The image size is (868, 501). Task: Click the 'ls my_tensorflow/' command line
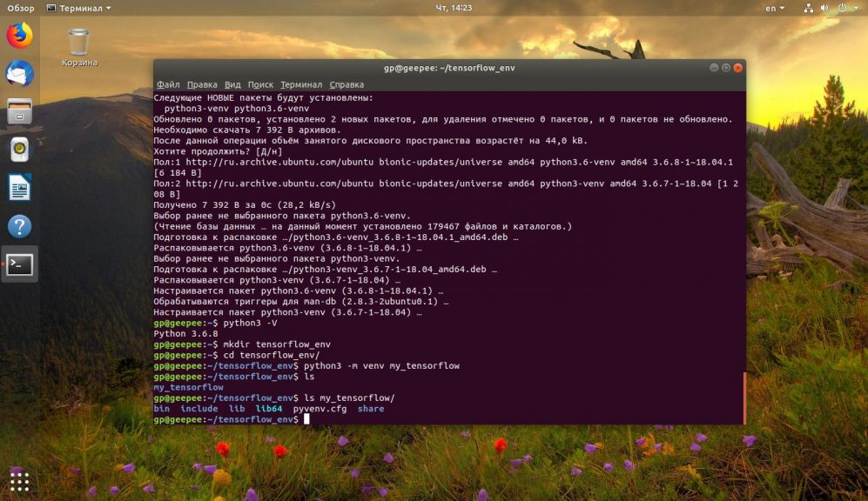[x=349, y=398]
